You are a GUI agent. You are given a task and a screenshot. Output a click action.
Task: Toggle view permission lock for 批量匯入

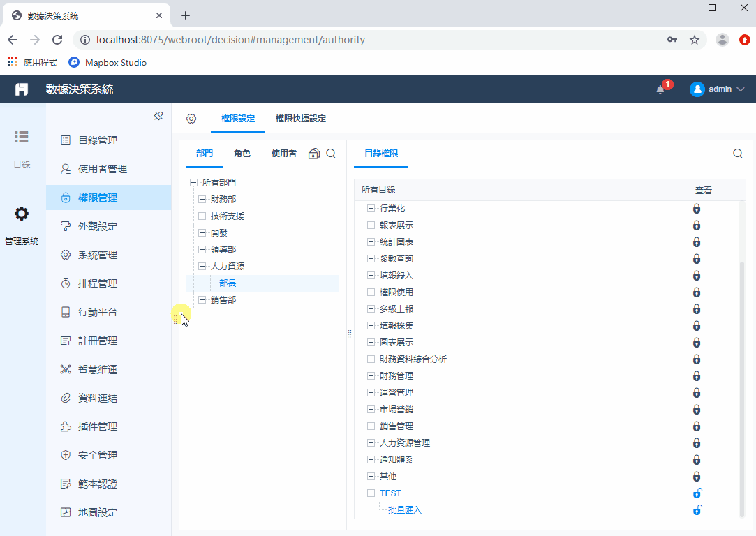[697, 509]
